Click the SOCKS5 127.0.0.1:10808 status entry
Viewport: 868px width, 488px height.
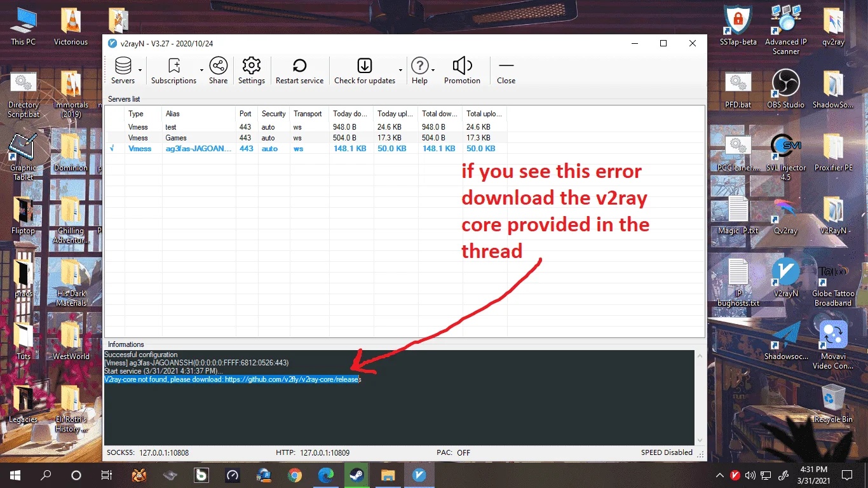point(148,453)
